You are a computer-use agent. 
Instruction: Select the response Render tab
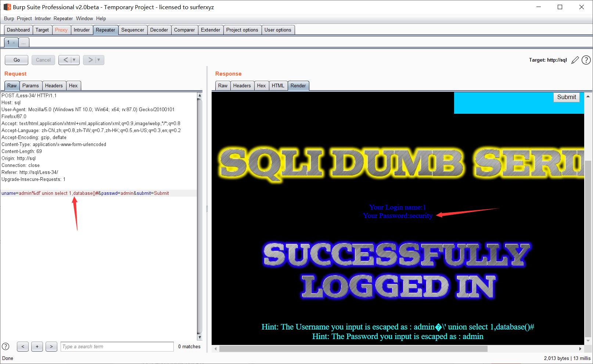tap(298, 85)
